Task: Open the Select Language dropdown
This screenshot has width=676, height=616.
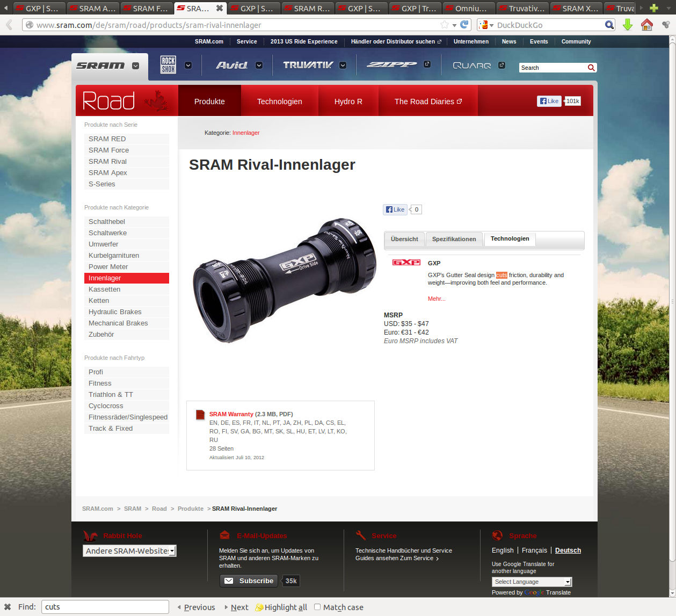Action: pos(532,582)
